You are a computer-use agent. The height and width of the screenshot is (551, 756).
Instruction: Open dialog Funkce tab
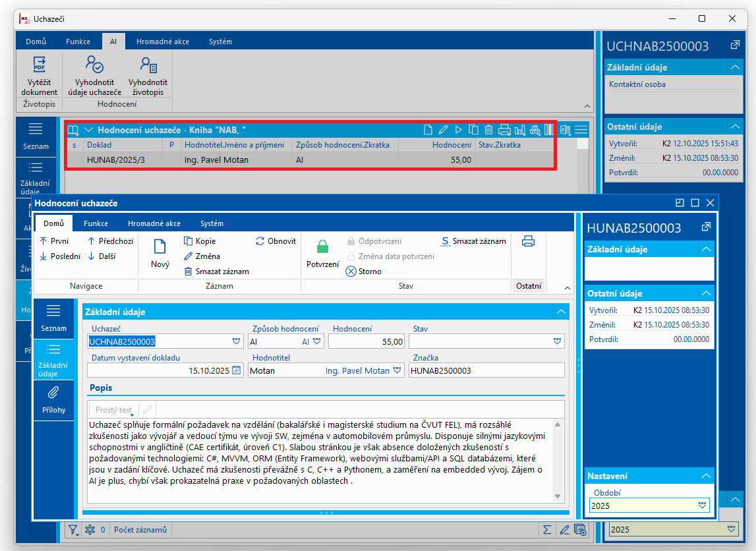(96, 223)
